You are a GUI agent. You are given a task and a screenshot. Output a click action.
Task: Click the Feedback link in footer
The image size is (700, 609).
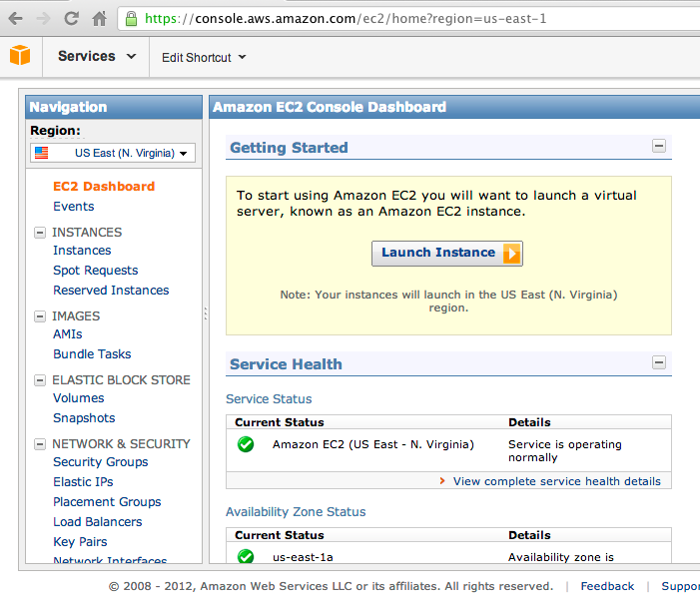tap(607, 586)
